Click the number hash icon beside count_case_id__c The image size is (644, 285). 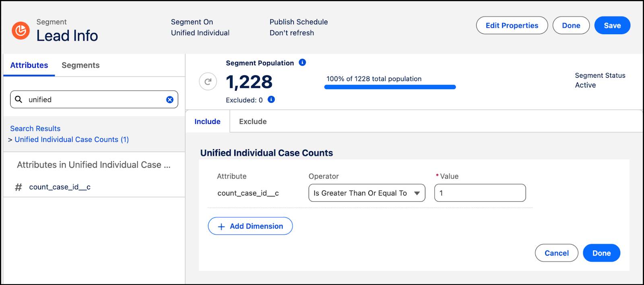(19, 187)
